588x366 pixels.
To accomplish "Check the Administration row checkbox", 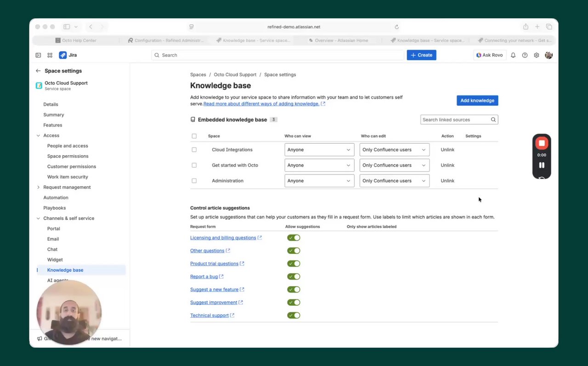I will pyautogui.click(x=194, y=181).
